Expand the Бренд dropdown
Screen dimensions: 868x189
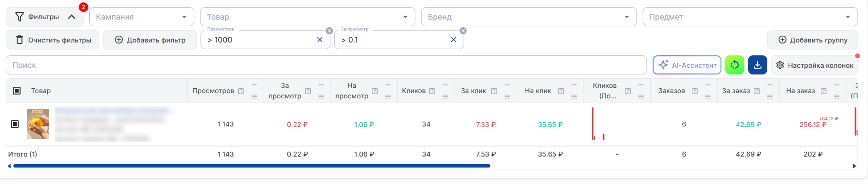pyautogui.click(x=529, y=17)
